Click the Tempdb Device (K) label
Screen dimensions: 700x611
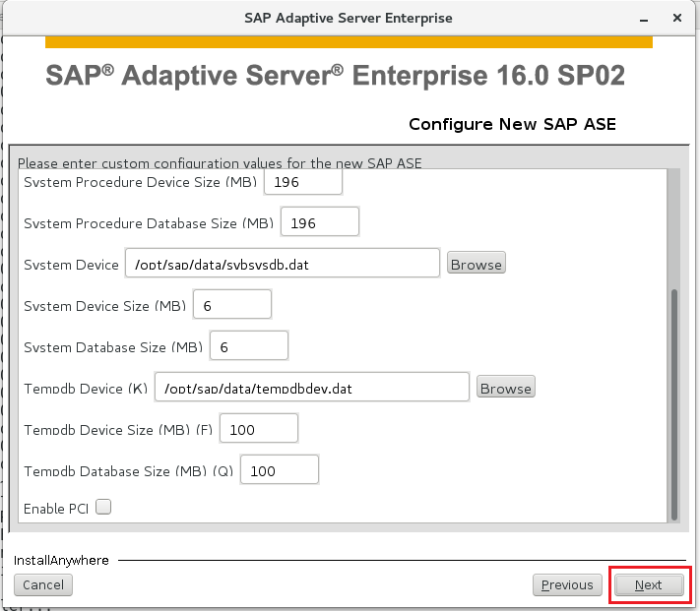click(x=86, y=389)
